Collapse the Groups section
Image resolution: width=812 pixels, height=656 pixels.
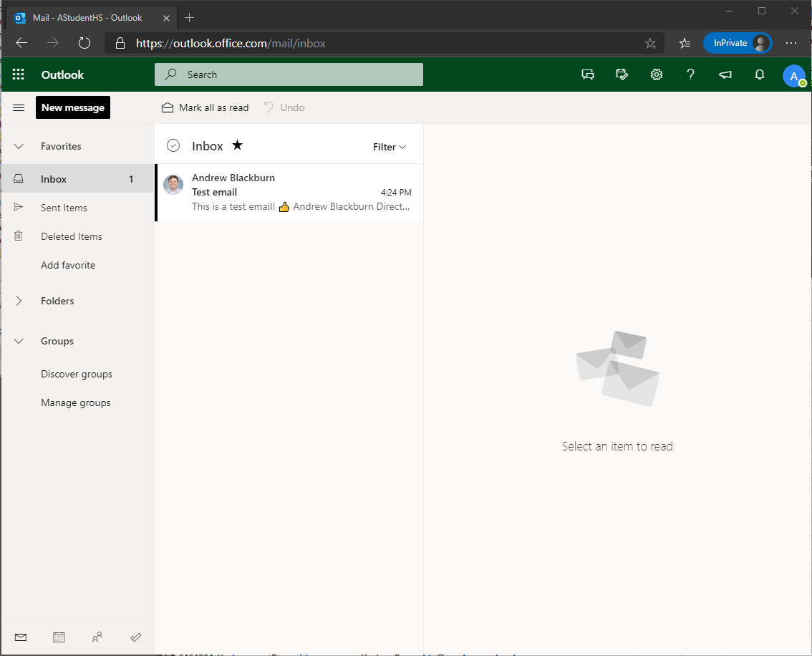click(x=19, y=341)
